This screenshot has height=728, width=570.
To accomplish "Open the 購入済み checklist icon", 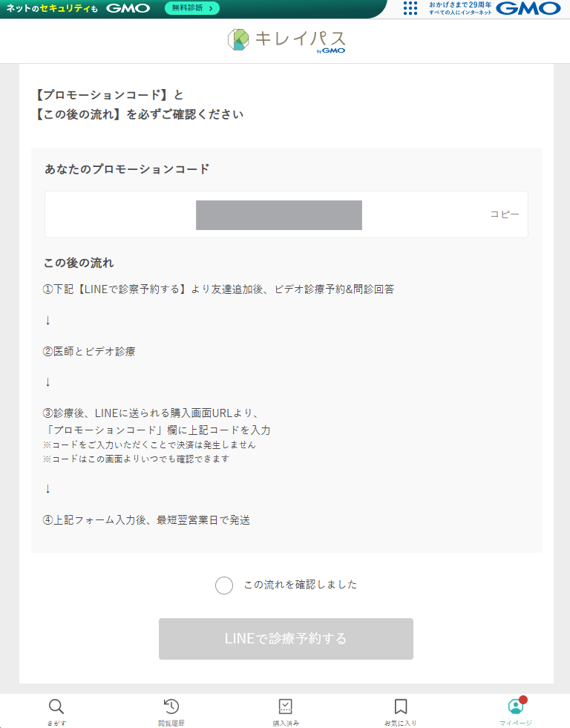I will (285, 706).
